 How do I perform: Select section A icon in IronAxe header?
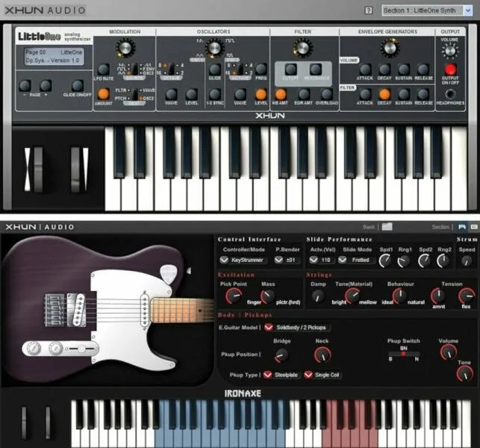click(x=461, y=226)
